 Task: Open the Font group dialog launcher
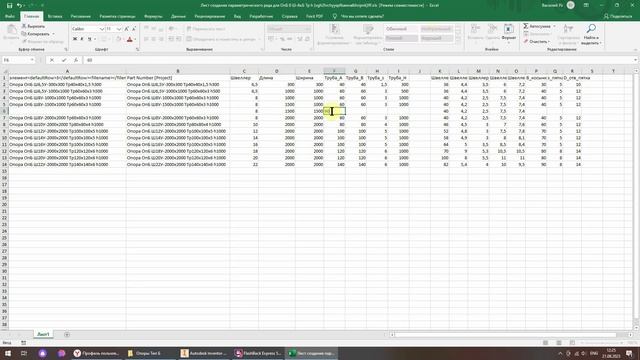tap(138, 49)
